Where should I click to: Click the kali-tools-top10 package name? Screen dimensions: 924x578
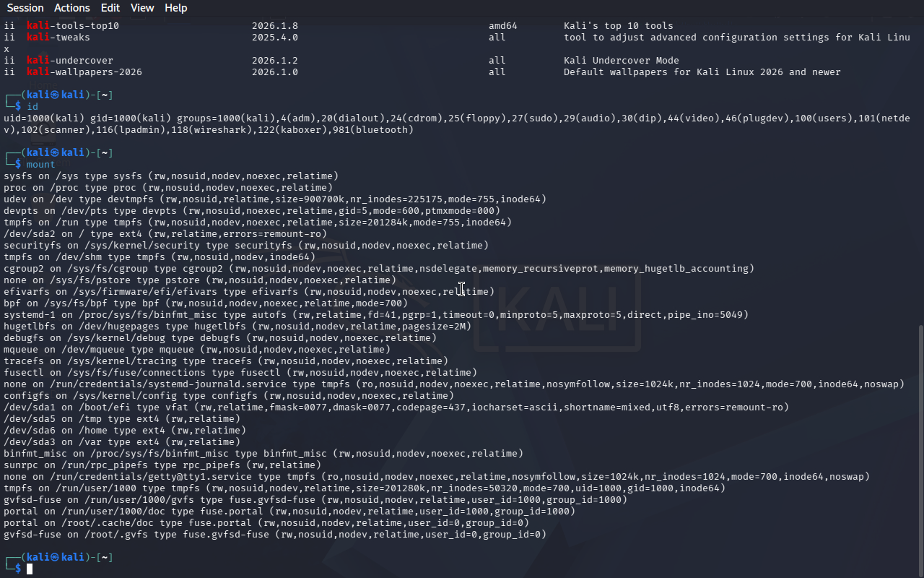point(73,26)
